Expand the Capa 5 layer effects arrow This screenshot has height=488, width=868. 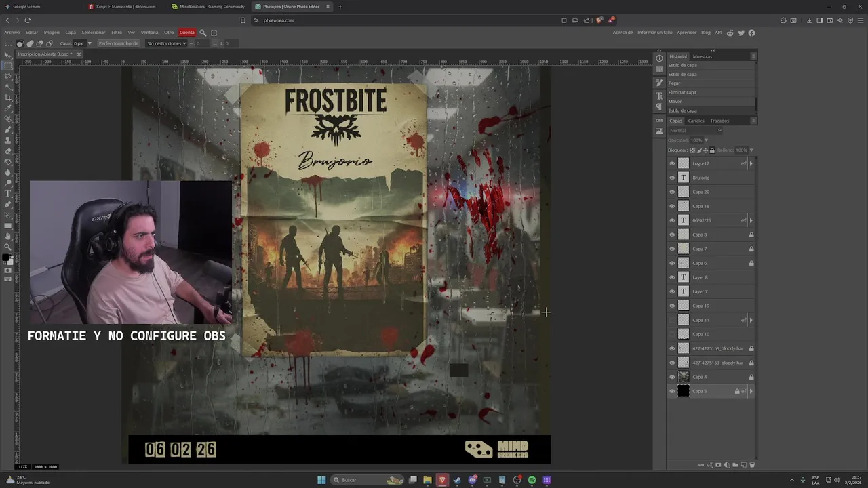[751, 391]
